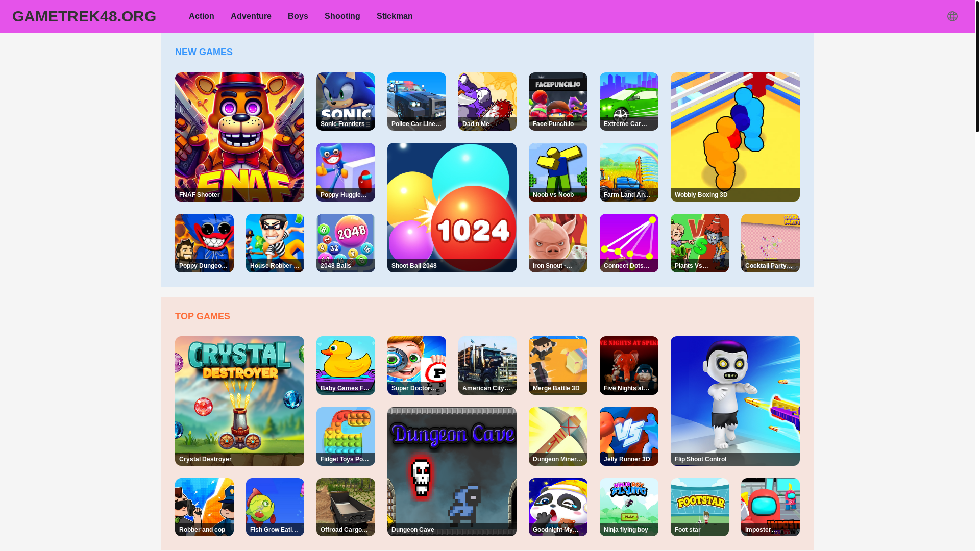Play House Robber game
The height and width of the screenshot is (551, 980).
pyautogui.click(x=275, y=243)
